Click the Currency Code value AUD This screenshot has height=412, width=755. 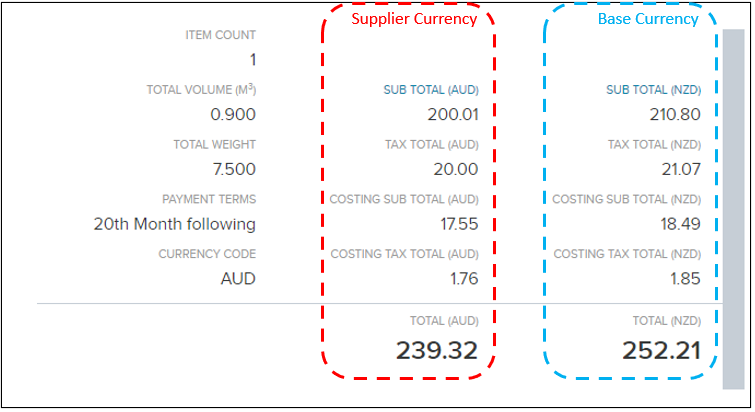238,279
